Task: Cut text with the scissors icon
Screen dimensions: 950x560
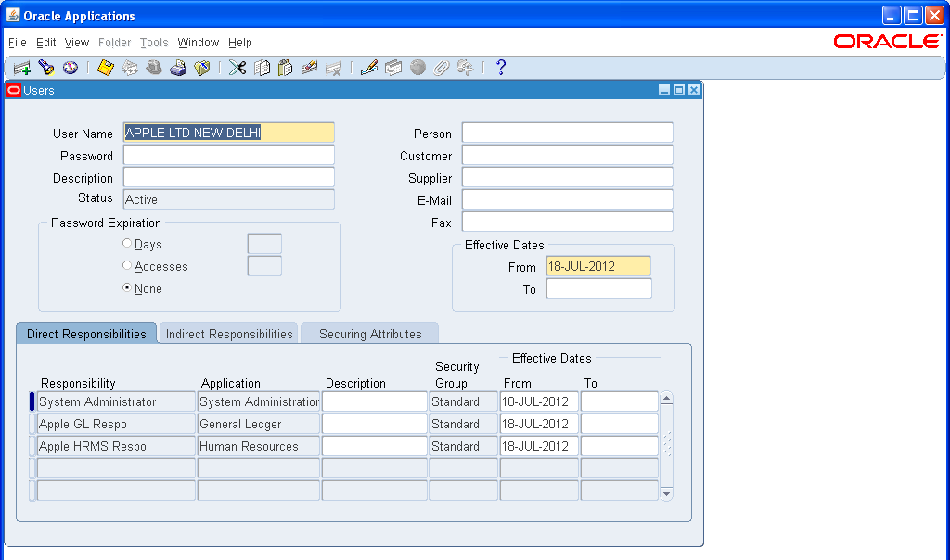Action: tap(236, 67)
